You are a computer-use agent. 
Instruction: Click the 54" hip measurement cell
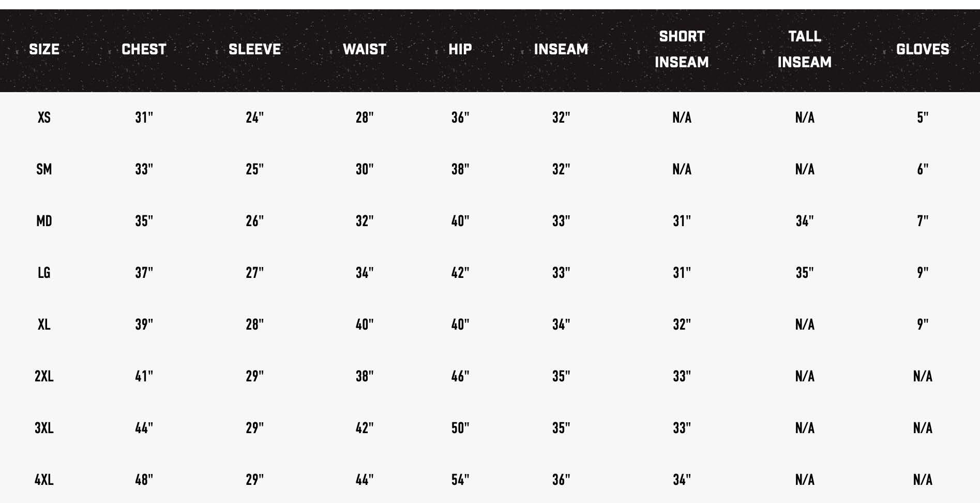click(x=460, y=480)
